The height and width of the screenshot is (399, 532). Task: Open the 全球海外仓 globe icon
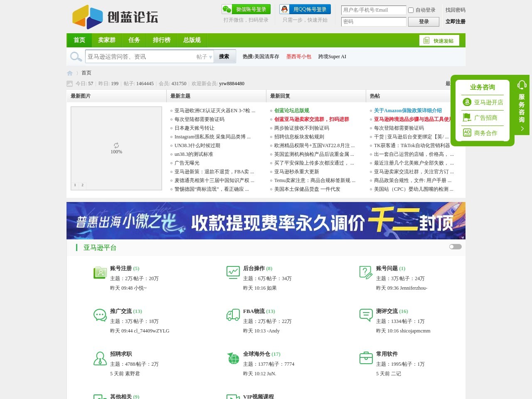[x=233, y=358]
